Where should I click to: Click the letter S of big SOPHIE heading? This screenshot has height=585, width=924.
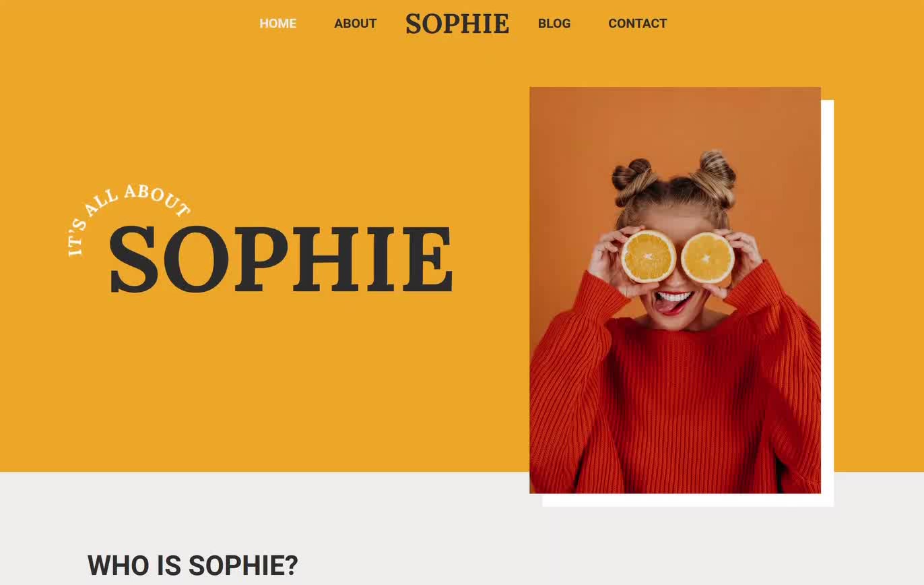133,259
